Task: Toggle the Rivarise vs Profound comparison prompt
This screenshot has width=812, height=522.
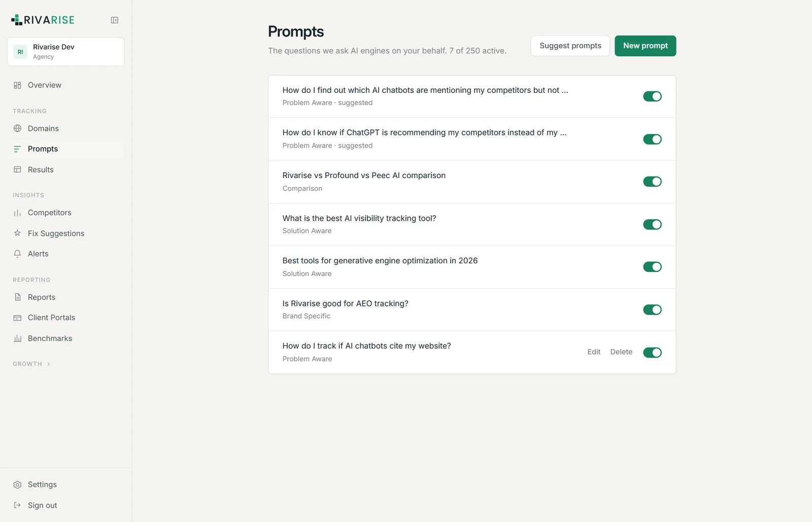Action: (x=652, y=182)
